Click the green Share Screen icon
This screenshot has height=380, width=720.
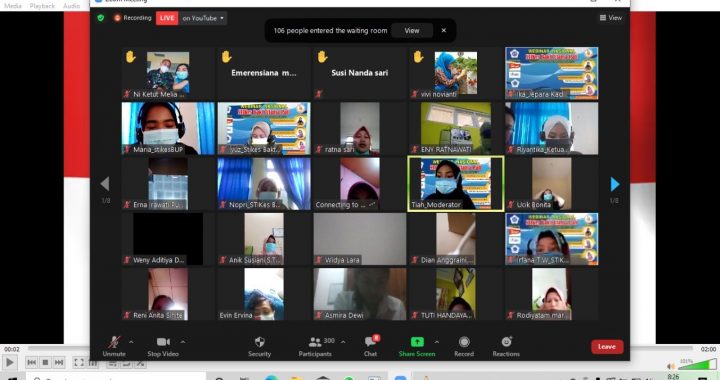pos(417,342)
